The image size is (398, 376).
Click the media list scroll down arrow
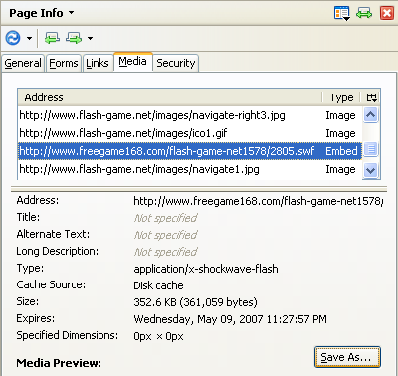pos(371,170)
